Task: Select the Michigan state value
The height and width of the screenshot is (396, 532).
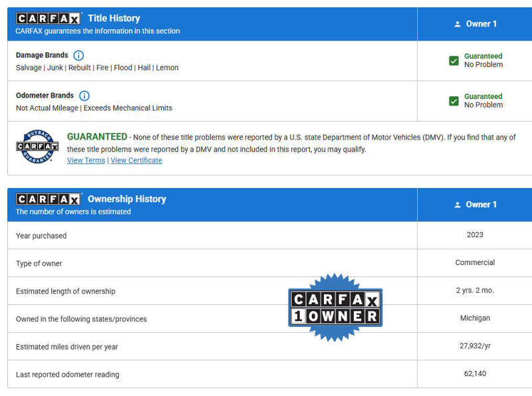Action: tap(475, 318)
